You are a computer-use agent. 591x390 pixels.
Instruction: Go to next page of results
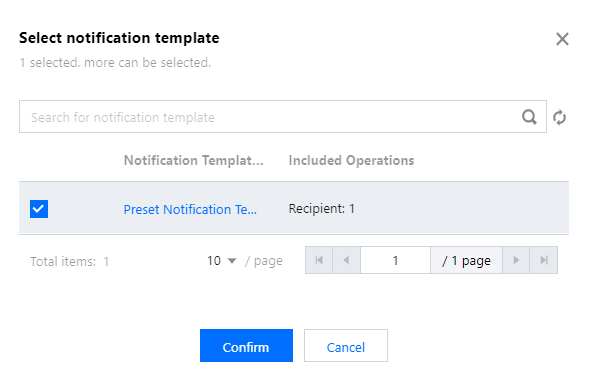pos(516,260)
